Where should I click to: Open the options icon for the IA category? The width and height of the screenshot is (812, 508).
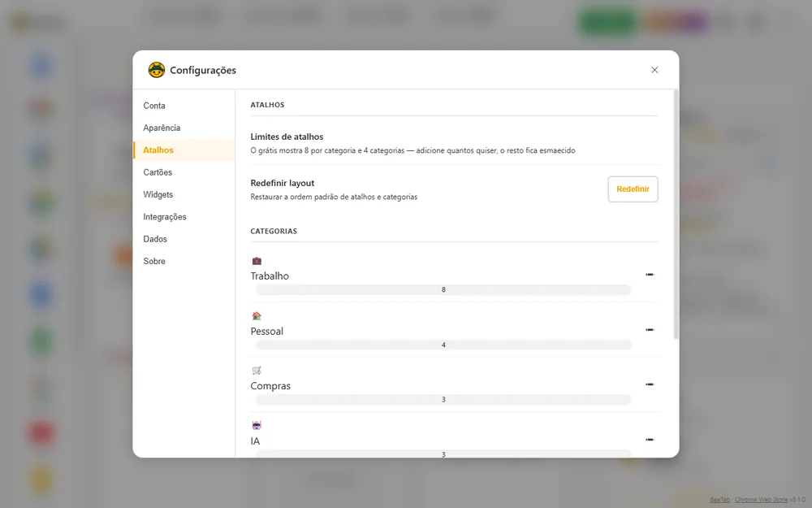point(650,440)
